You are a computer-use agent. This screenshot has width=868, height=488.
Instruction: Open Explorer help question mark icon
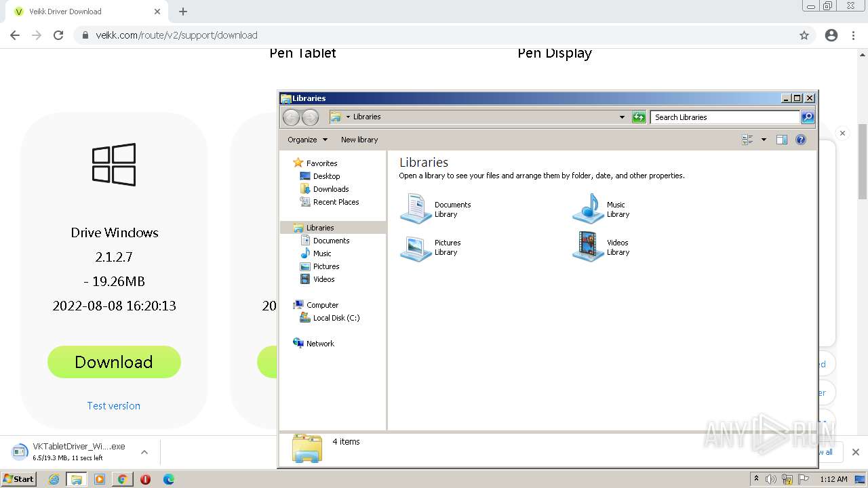point(801,140)
